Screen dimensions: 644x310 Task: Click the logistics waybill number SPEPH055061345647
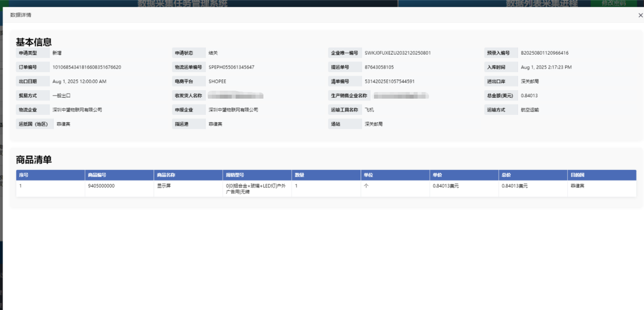coord(231,67)
